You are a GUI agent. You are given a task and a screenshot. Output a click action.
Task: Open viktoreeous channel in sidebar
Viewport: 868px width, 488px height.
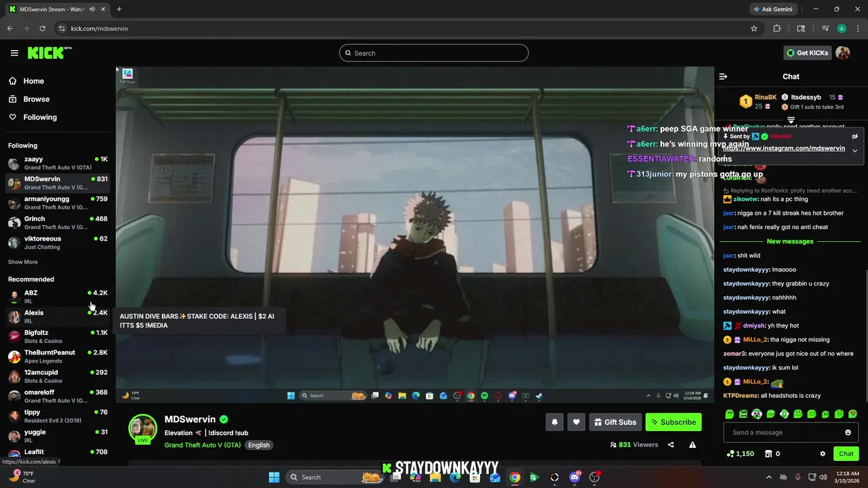(x=58, y=242)
